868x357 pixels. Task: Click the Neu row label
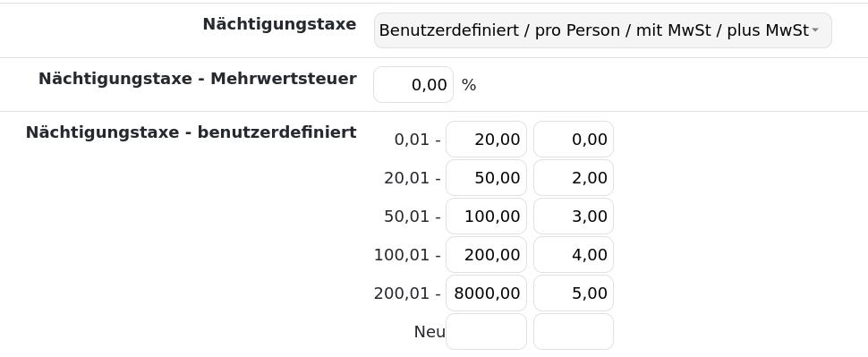430,332
